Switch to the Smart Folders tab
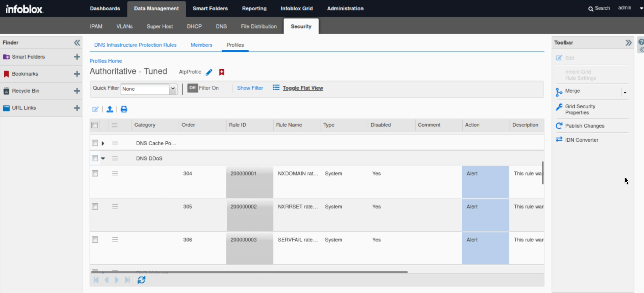The image size is (644, 293). [x=210, y=9]
